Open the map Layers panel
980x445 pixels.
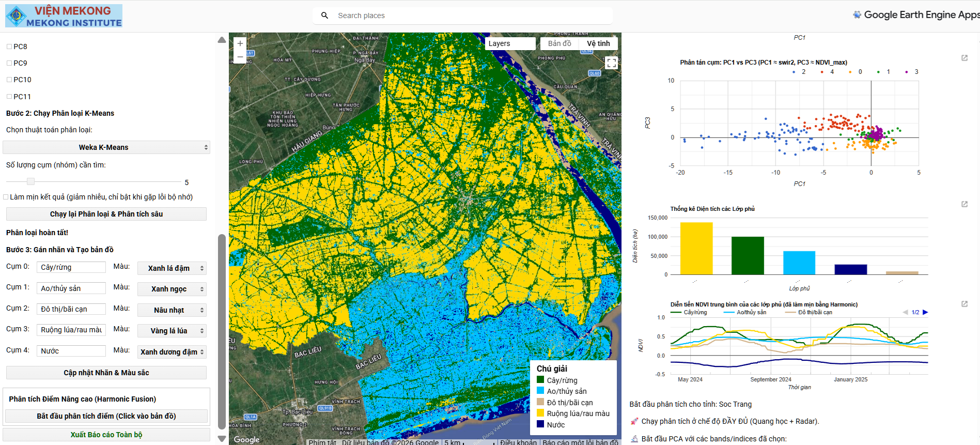coord(510,43)
